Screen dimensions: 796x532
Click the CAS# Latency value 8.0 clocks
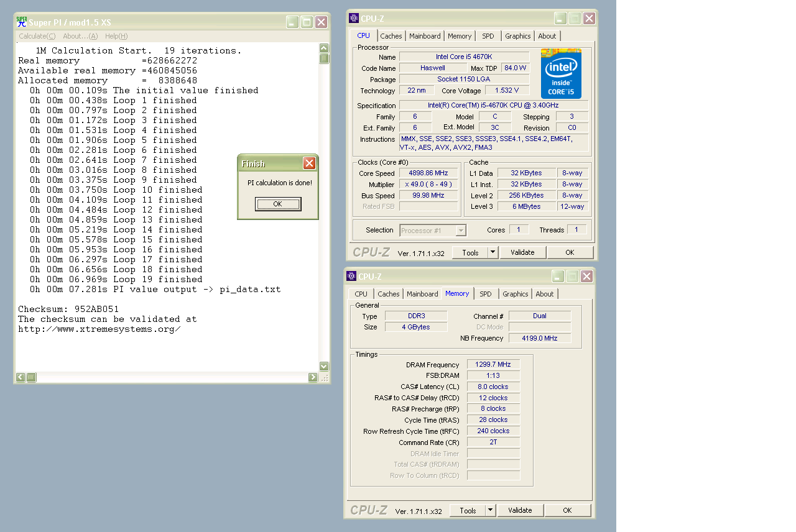[x=493, y=387]
